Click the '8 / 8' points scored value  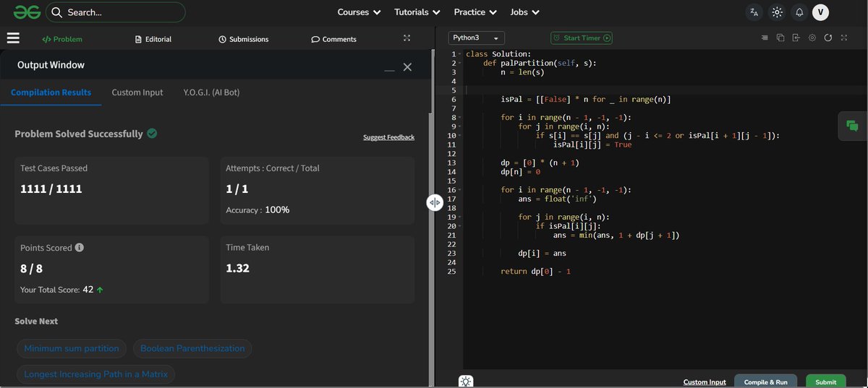(x=31, y=268)
